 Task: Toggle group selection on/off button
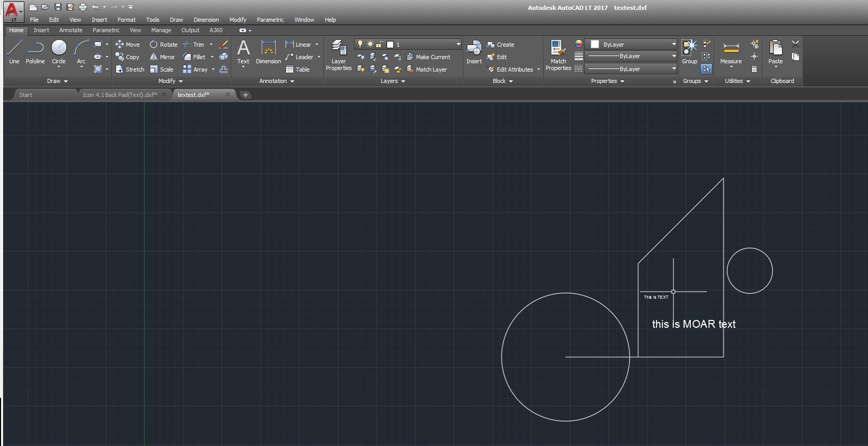pyautogui.click(x=706, y=68)
